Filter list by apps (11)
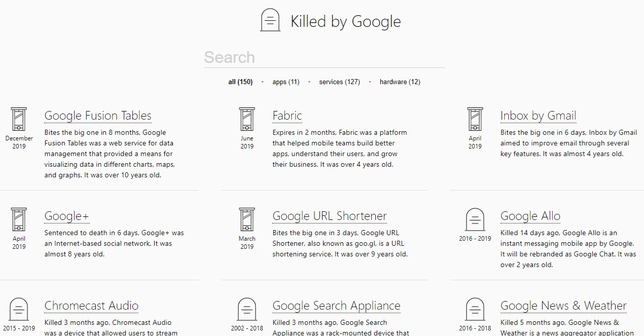 [x=286, y=82]
